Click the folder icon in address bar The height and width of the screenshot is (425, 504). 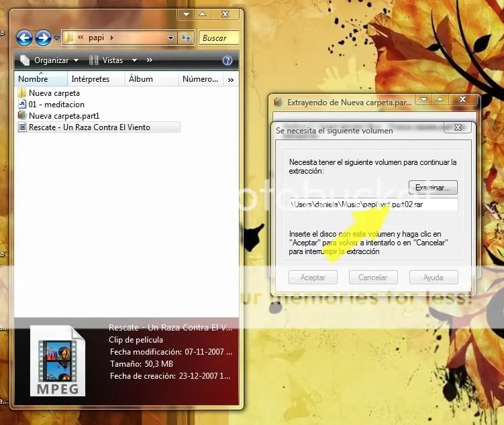coord(68,38)
